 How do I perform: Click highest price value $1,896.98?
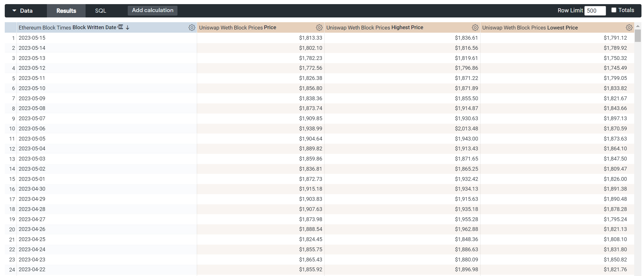[x=467, y=269]
